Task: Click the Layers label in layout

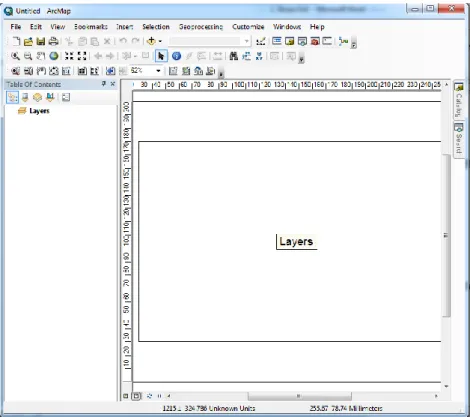Action: tap(296, 242)
